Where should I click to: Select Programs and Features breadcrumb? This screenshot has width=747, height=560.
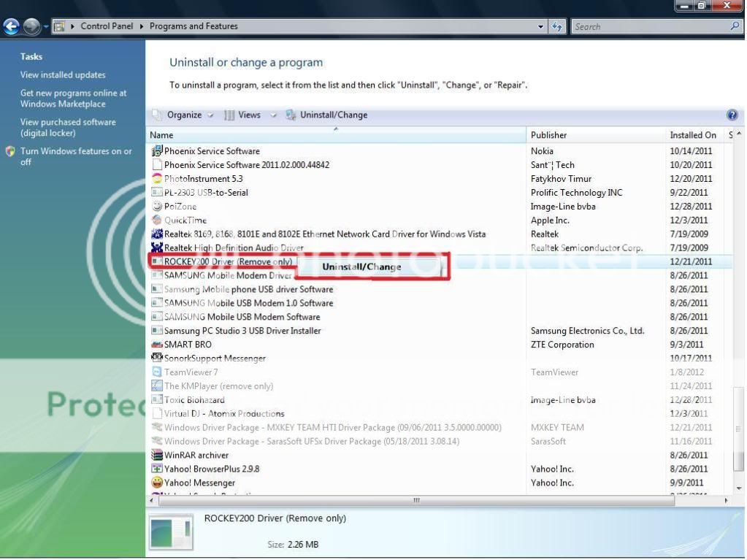pyautogui.click(x=194, y=26)
